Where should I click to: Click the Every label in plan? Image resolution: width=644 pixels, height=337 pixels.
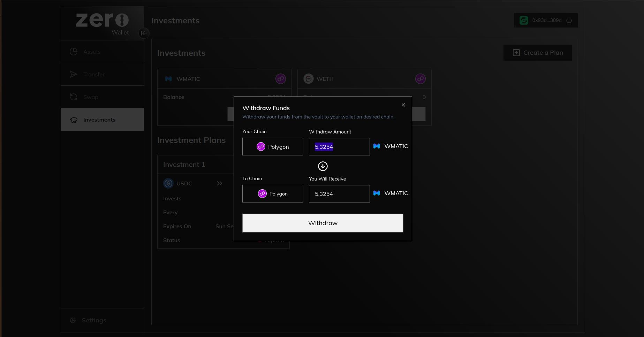(x=171, y=213)
